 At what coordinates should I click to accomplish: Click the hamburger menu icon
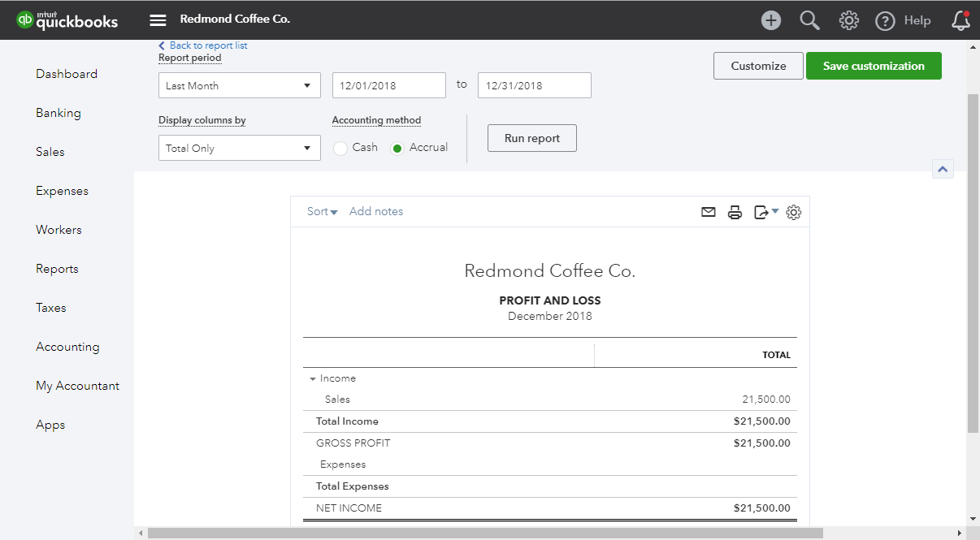[x=158, y=20]
